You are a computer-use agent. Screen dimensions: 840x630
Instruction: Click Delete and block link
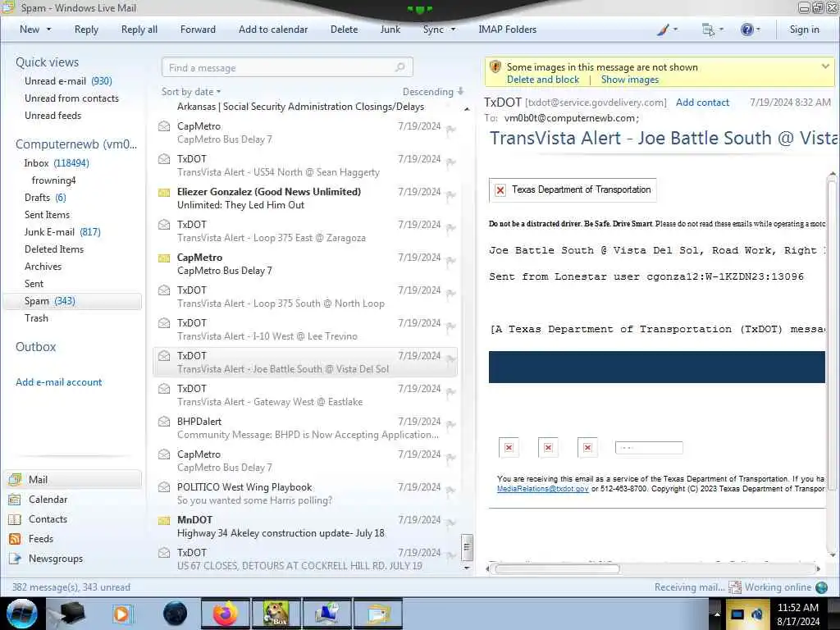543,80
